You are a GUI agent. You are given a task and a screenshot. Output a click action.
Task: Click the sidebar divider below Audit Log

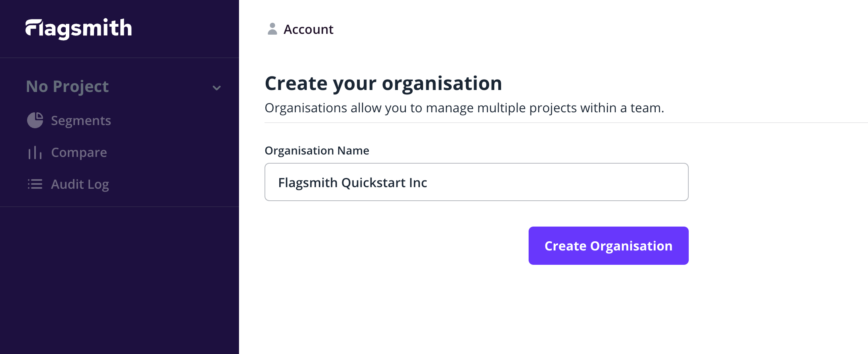(120, 207)
